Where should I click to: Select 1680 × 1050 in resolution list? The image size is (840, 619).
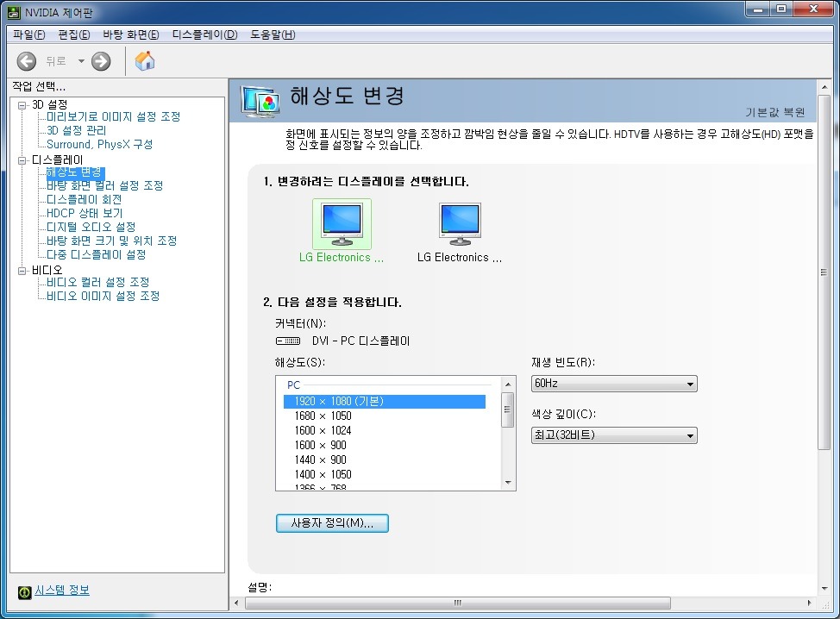(323, 416)
